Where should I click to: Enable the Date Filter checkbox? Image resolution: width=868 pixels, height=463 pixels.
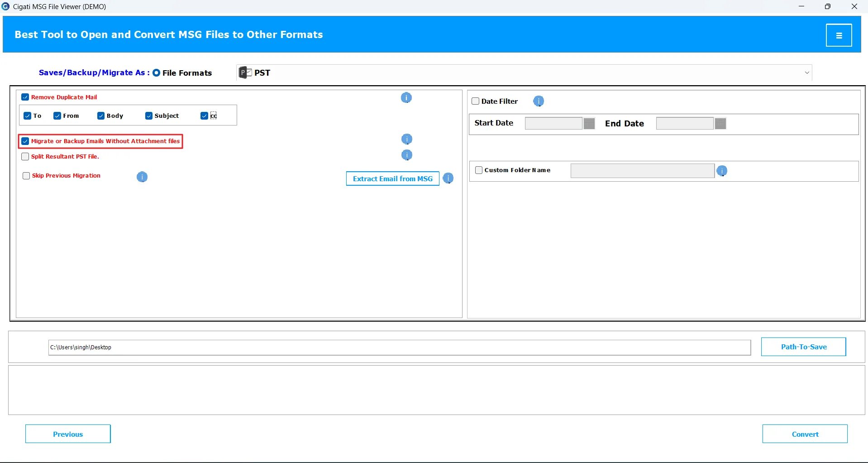tap(475, 101)
